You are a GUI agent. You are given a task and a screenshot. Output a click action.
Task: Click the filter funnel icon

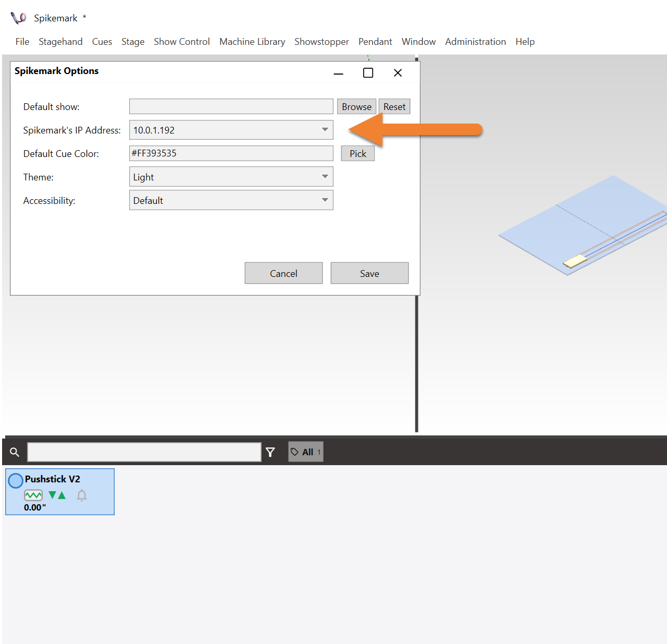[270, 452]
